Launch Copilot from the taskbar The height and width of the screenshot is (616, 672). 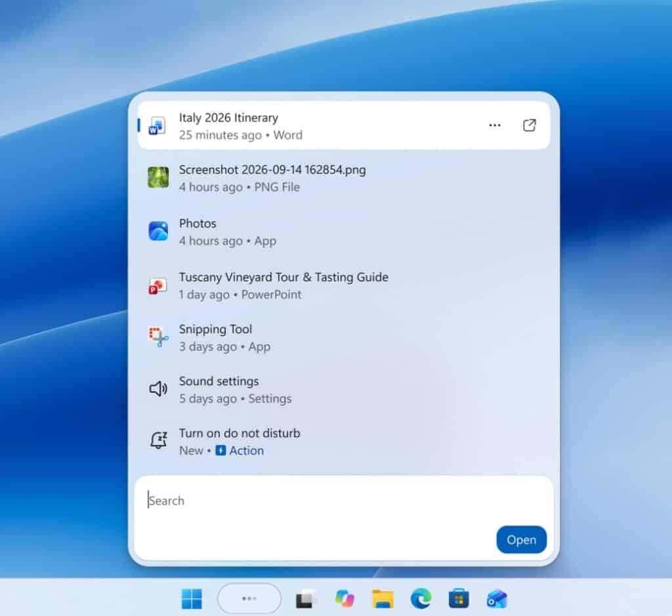pyautogui.click(x=345, y=598)
